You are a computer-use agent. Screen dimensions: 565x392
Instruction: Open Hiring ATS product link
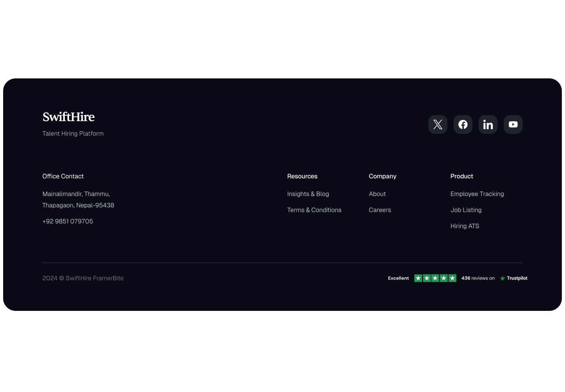[x=465, y=226]
